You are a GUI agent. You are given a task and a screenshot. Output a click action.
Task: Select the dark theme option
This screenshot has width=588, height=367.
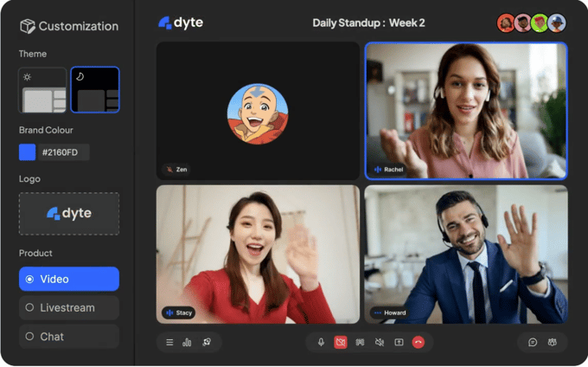tap(95, 90)
